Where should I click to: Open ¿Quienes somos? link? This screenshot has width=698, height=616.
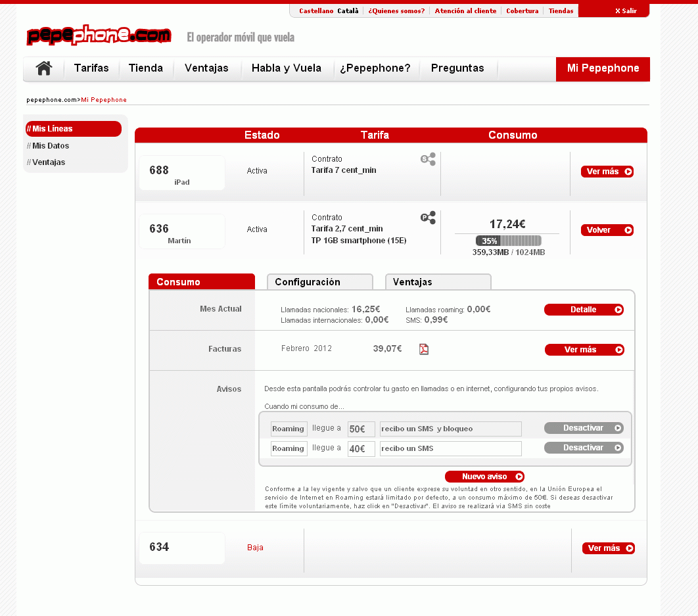click(396, 11)
